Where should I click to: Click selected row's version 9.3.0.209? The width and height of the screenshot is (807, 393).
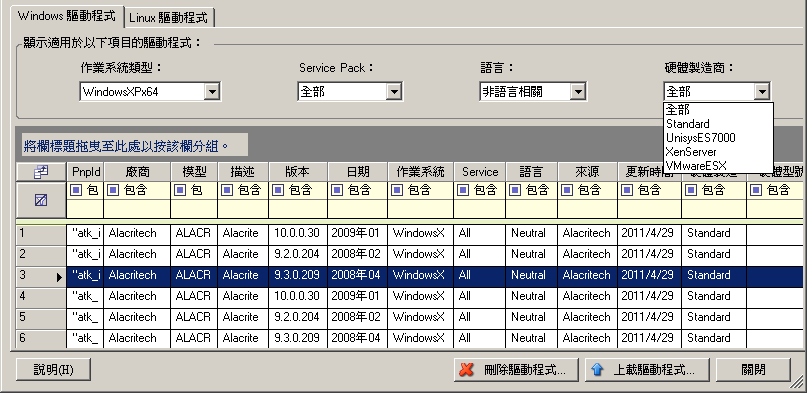pos(298,276)
